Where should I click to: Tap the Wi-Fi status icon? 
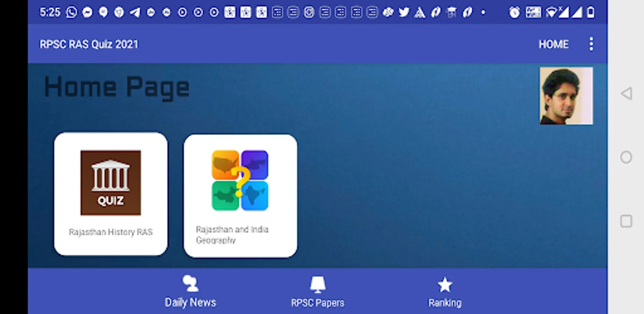551,13
